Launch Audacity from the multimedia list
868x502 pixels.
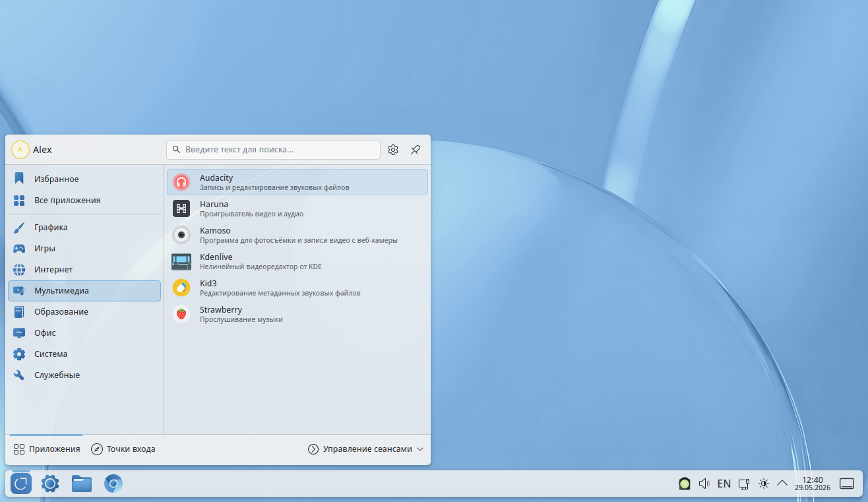pos(297,182)
